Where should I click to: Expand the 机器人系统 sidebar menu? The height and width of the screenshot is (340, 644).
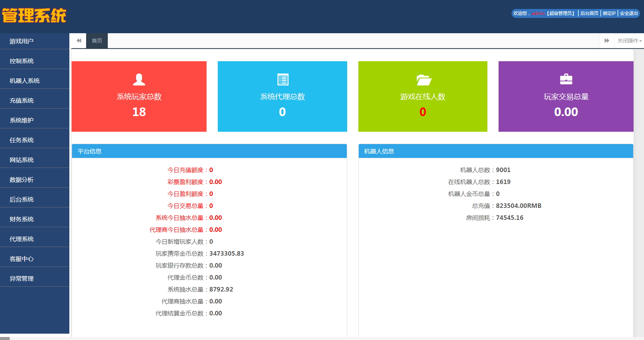[25, 81]
